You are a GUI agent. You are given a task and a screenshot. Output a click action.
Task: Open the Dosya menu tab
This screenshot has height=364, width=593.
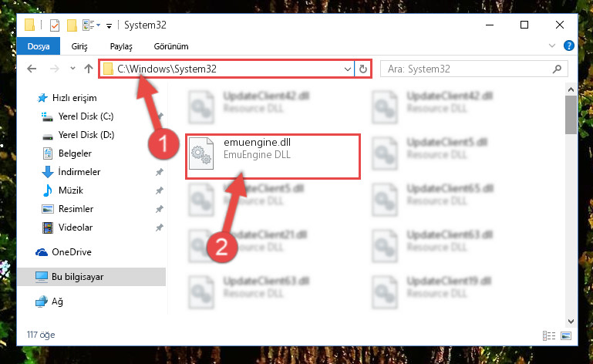click(x=39, y=46)
